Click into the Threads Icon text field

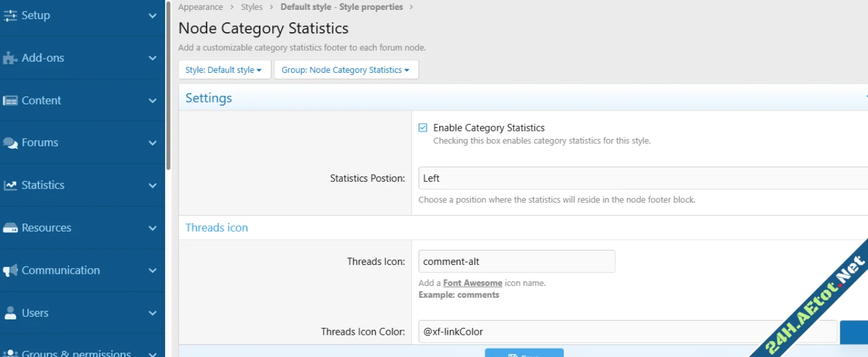516,261
